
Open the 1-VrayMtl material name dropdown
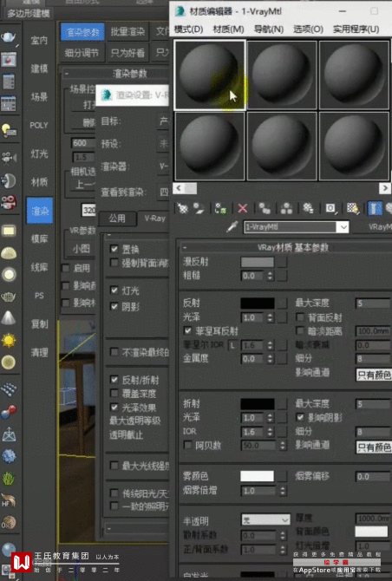(343, 227)
